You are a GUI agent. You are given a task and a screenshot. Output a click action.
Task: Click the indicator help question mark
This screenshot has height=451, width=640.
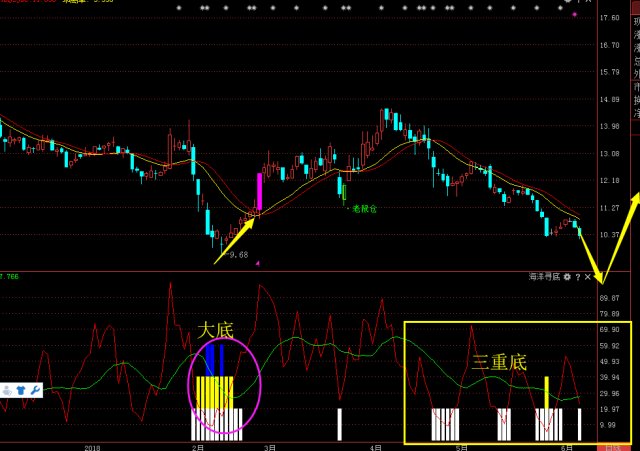pos(578,276)
